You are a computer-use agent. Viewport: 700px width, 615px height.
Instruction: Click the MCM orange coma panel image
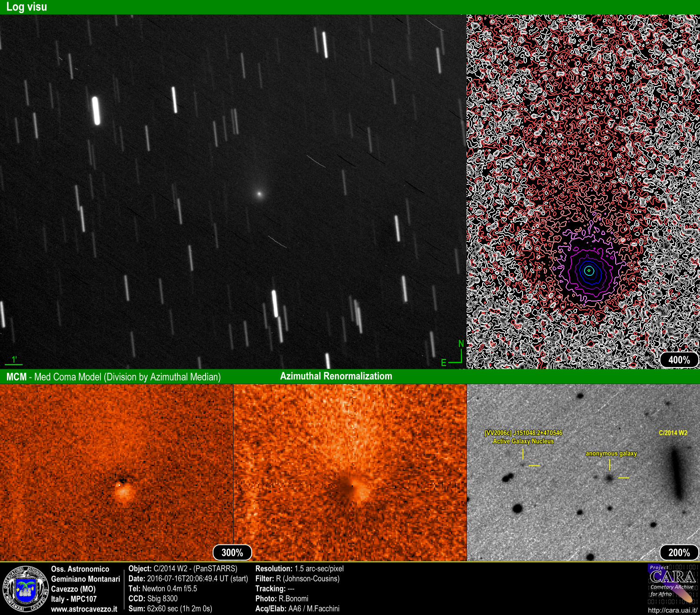117,472
